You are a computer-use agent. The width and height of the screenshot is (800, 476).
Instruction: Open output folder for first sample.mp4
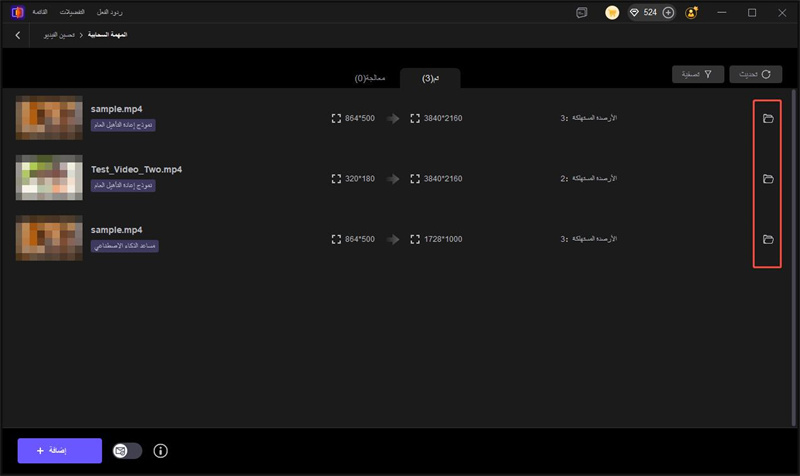[768, 119]
